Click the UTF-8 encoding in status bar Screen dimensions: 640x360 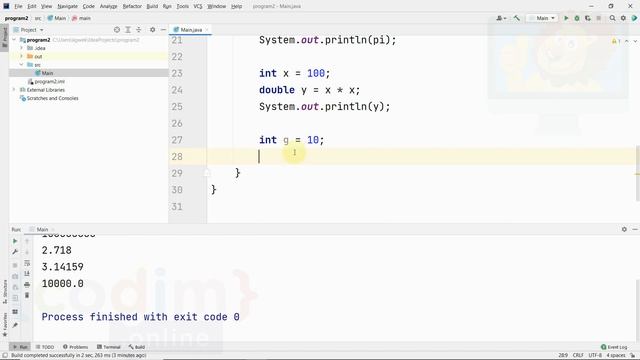click(595, 355)
